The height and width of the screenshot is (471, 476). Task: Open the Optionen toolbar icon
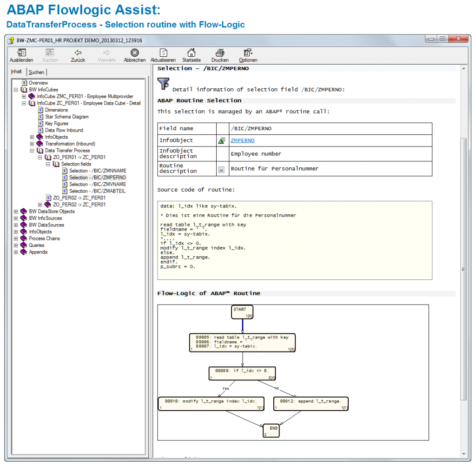tap(248, 53)
